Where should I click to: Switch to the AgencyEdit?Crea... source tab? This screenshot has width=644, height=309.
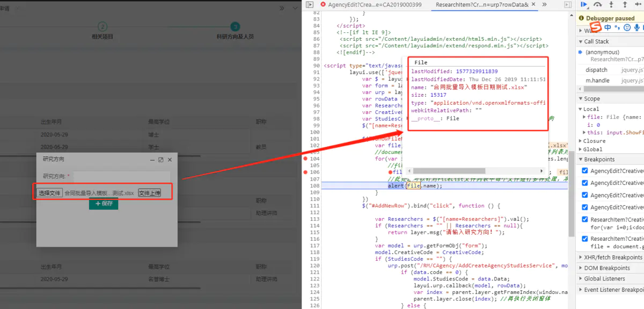375,4
